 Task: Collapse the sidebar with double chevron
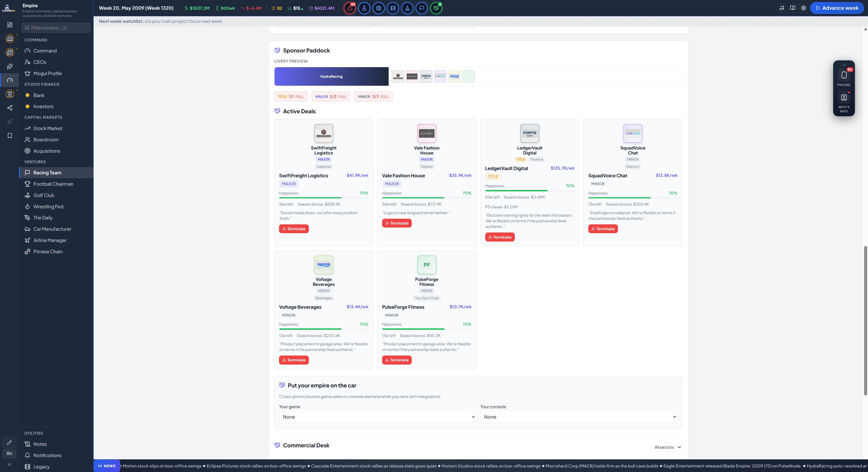(9, 465)
